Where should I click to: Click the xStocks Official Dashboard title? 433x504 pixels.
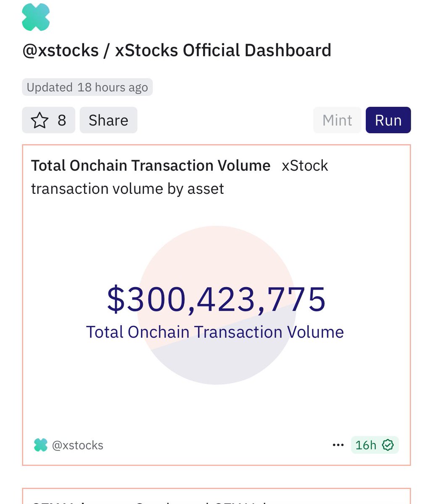click(x=223, y=50)
